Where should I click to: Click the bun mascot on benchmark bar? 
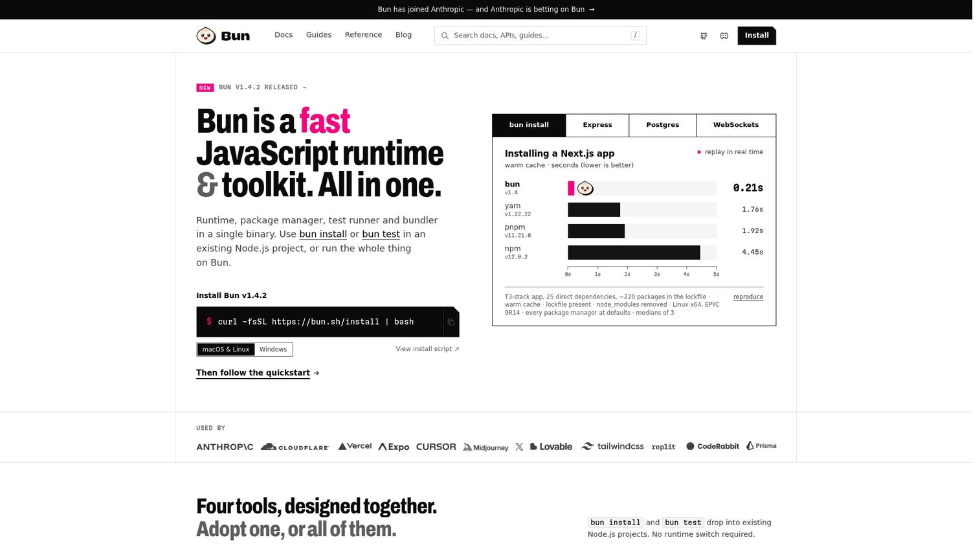pos(585,188)
